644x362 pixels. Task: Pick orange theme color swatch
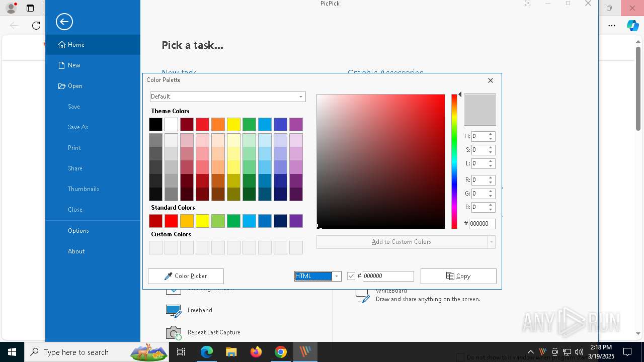[218, 124]
